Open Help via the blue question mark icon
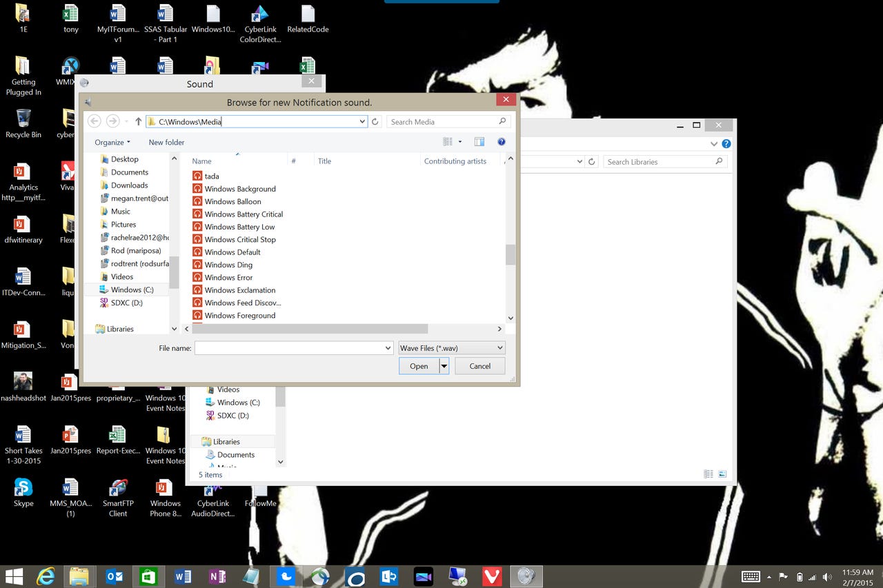 pos(501,141)
